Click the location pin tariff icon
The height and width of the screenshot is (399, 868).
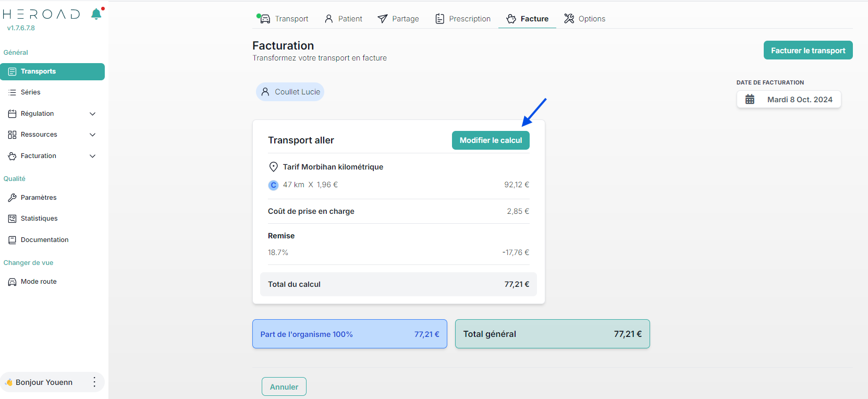(x=273, y=167)
